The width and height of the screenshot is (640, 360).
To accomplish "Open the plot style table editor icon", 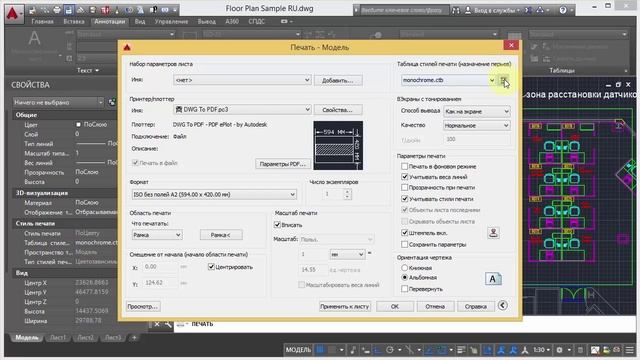I will click(504, 80).
